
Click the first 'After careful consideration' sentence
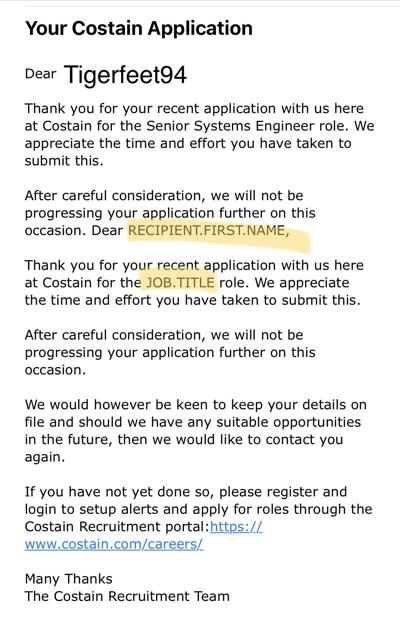tap(170, 213)
